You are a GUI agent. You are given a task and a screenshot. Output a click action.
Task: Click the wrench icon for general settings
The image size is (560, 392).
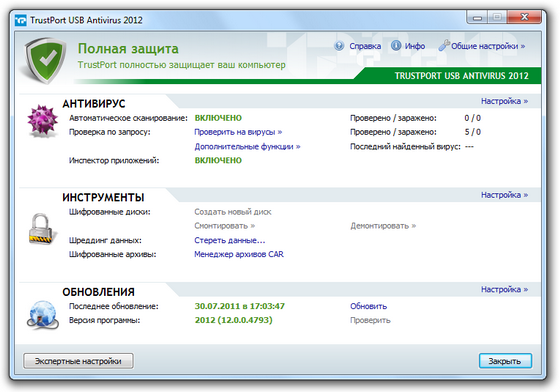click(444, 45)
